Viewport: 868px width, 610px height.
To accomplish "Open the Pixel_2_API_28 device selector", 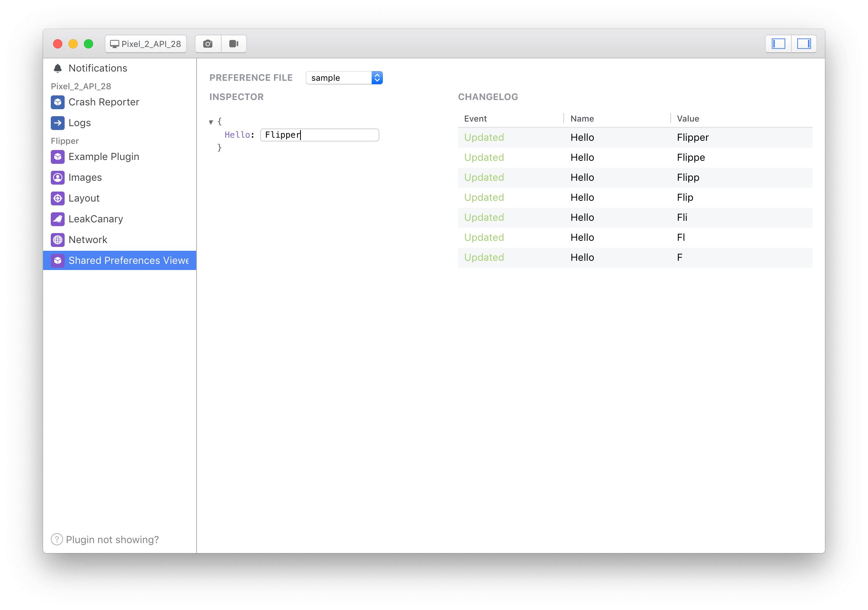I will point(145,43).
